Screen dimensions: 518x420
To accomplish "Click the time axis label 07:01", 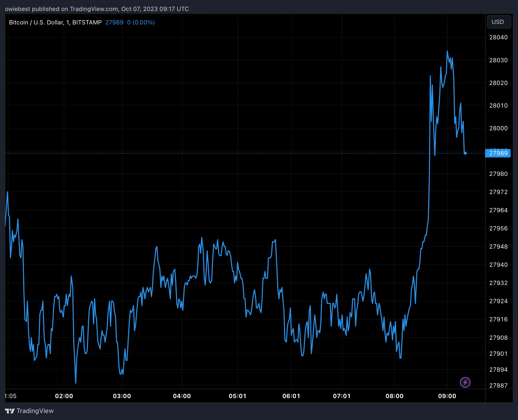I will coord(342,396).
